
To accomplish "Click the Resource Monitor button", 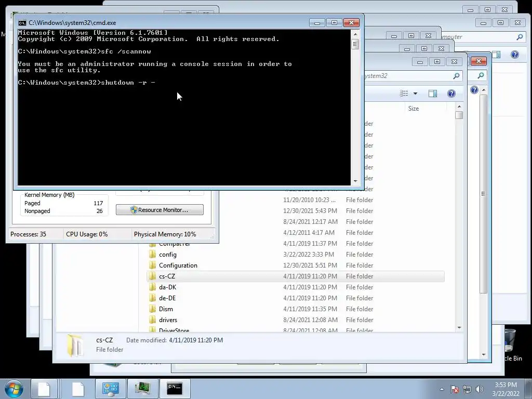I will click(x=159, y=210).
